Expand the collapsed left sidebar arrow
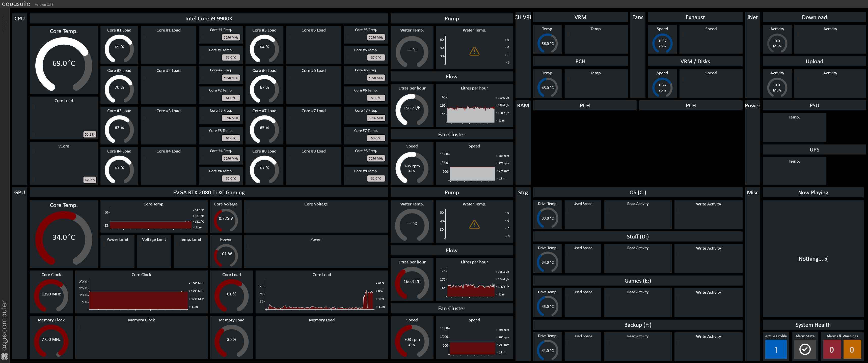This screenshot has width=868, height=363. 4,24
